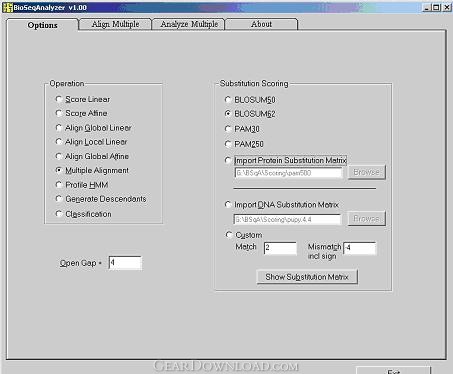Go to the About tab
Screen dimensions: 453x374
point(261,24)
